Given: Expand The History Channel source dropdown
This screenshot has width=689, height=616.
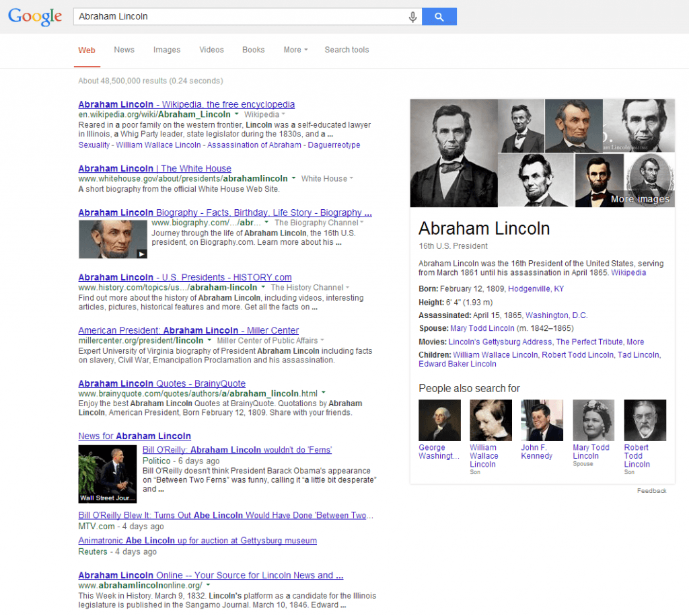Looking at the screenshot, I should tap(310, 288).
